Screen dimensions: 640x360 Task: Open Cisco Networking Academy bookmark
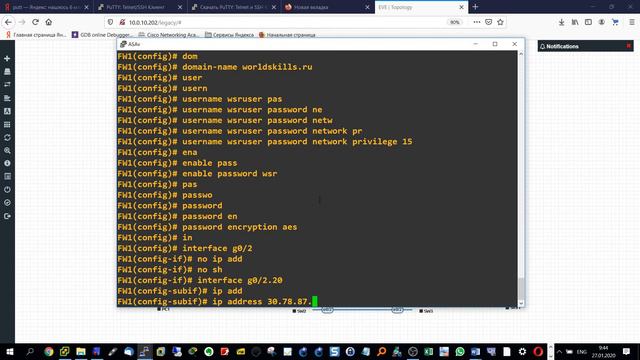[169, 35]
